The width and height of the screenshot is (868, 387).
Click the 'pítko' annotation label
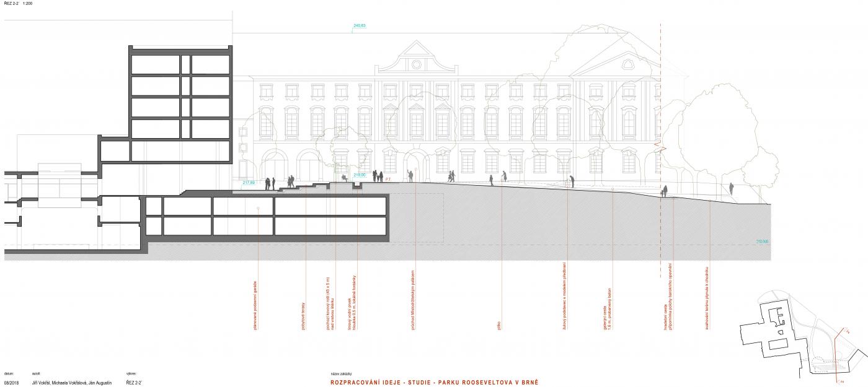500,324
